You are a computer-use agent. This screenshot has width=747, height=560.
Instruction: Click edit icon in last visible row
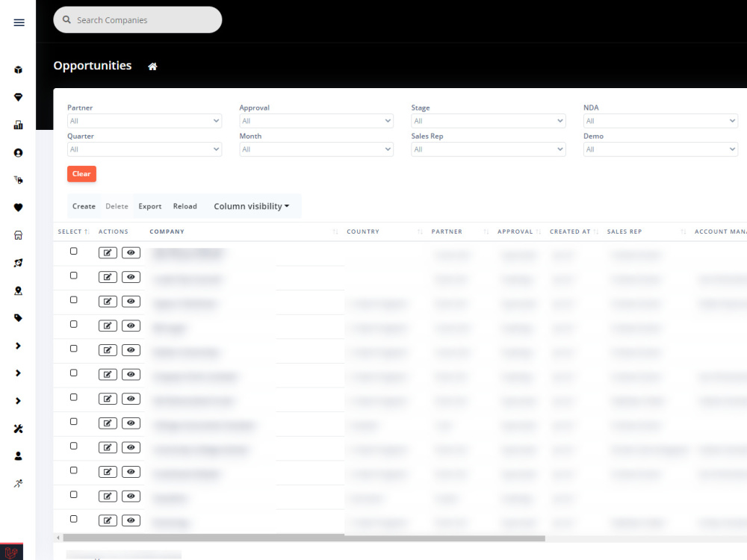click(x=108, y=520)
